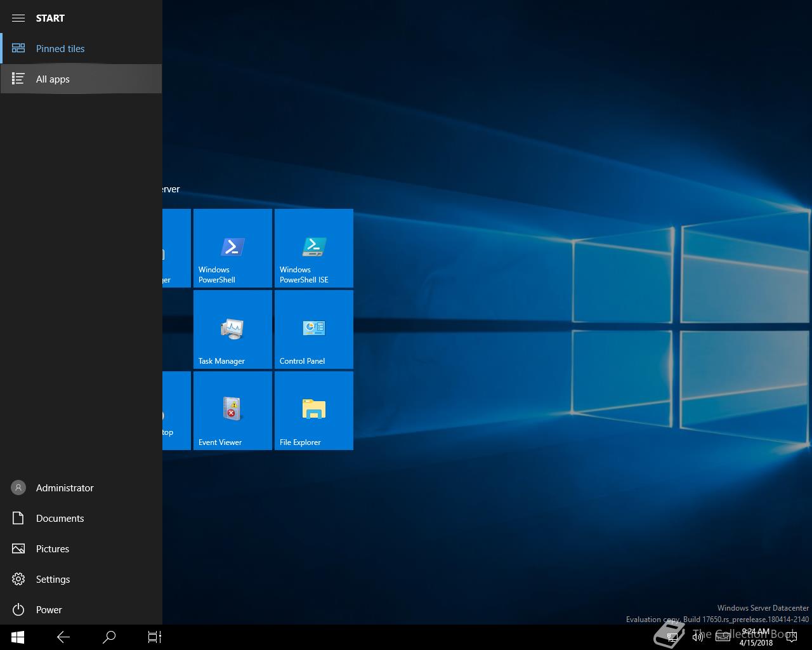Open the Control Panel tile
This screenshot has height=650, width=812.
tap(314, 329)
